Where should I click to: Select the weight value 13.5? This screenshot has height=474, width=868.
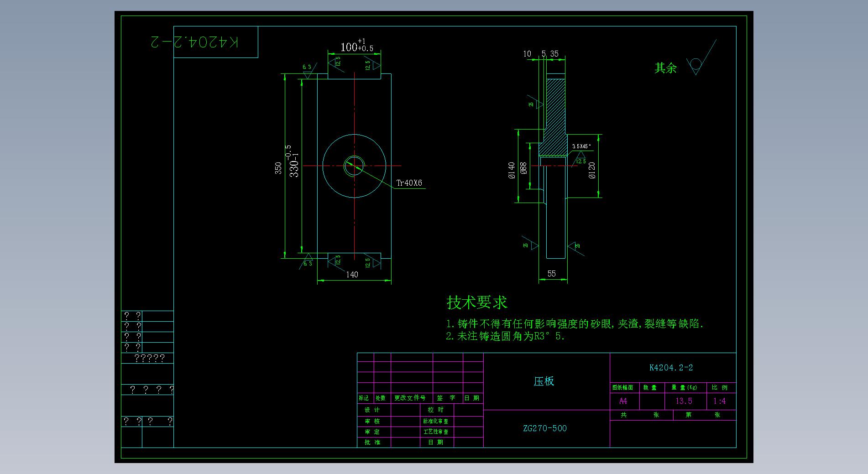point(684,401)
